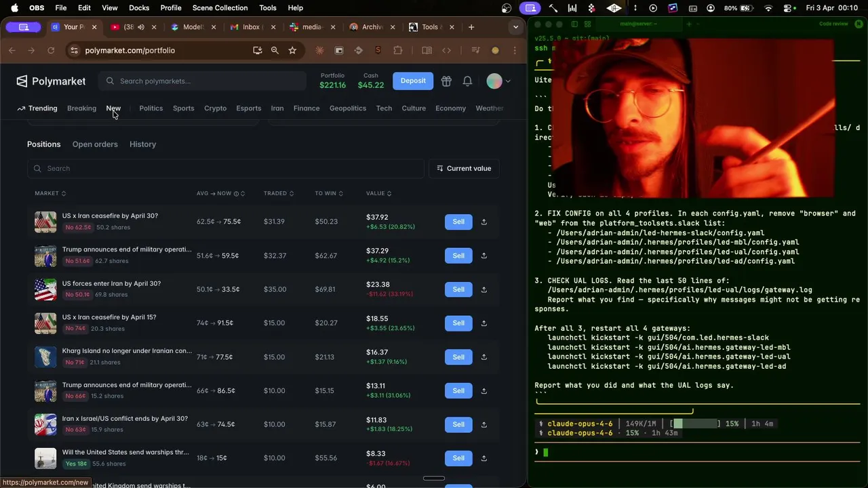Share the US forces enter Iran position
Image resolution: width=868 pixels, height=488 pixels.
[484, 289]
